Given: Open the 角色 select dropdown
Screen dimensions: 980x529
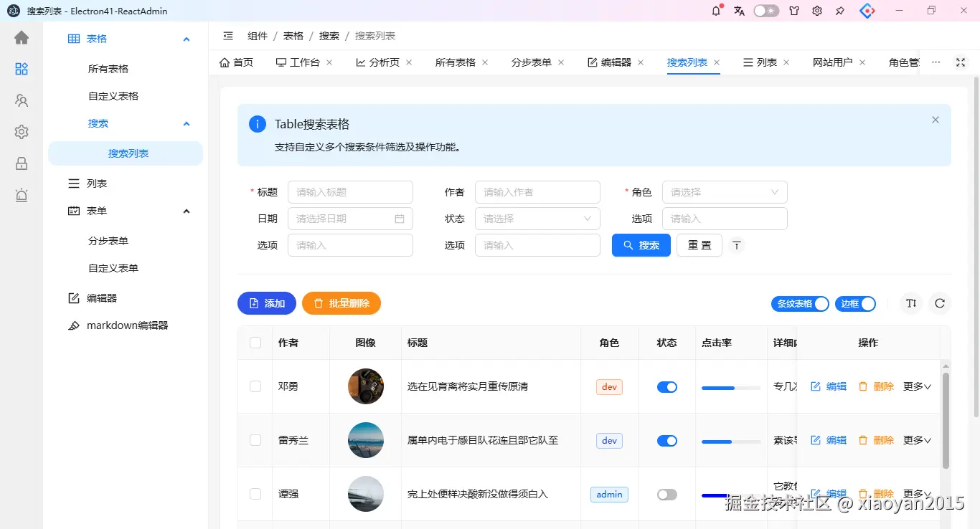Looking at the screenshot, I should (x=725, y=192).
